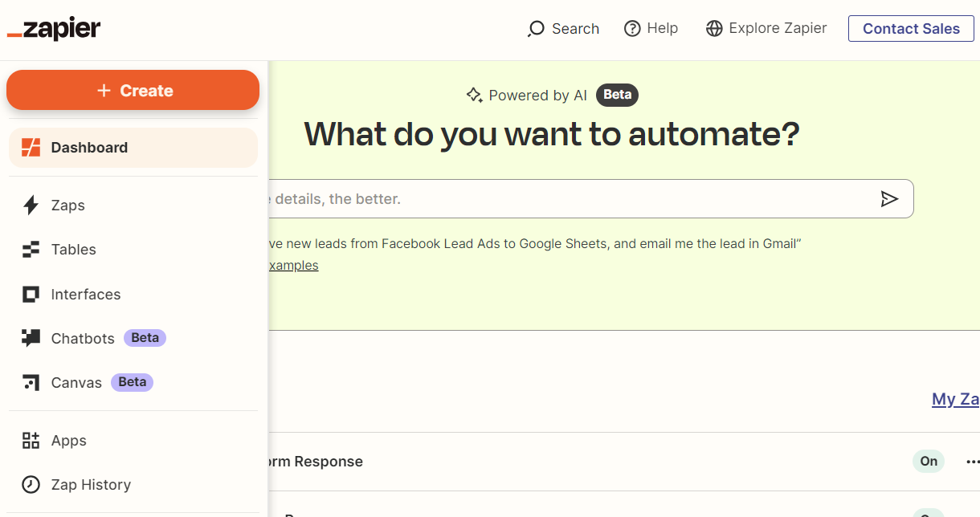Open more options for Form Response zap
This screenshot has height=517, width=980.
pos(973,462)
